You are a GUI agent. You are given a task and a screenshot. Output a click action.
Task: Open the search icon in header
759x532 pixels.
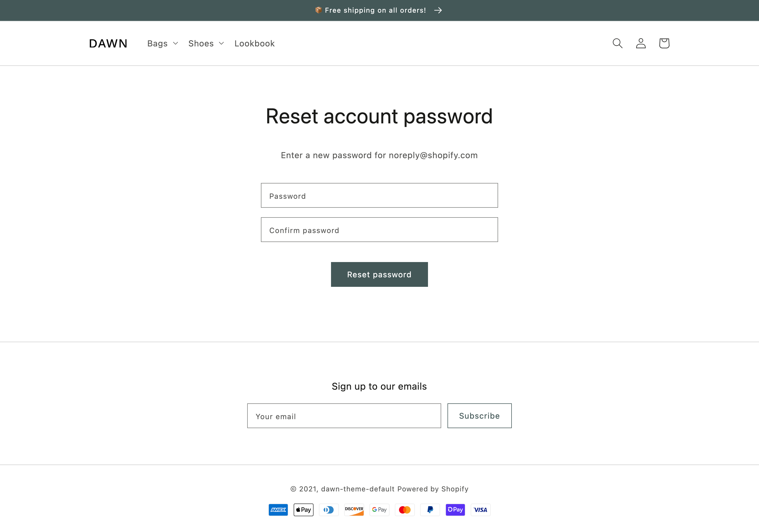pyautogui.click(x=617, y=43)
